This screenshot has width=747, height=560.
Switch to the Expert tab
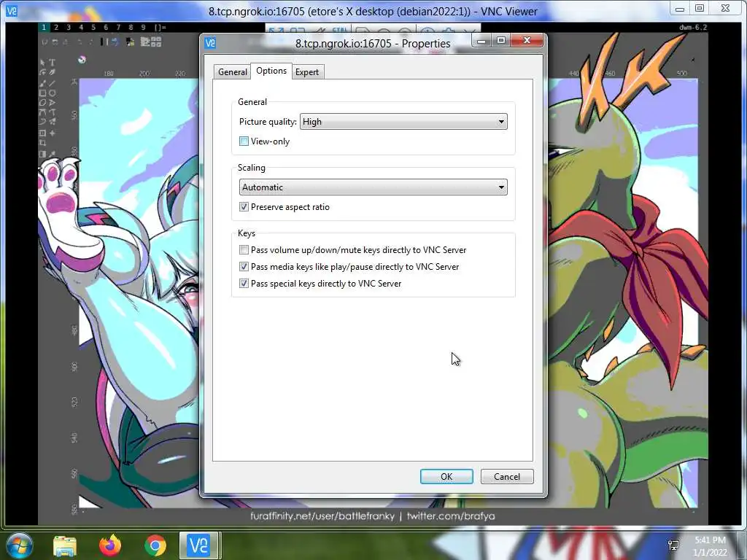coord(307,72)
